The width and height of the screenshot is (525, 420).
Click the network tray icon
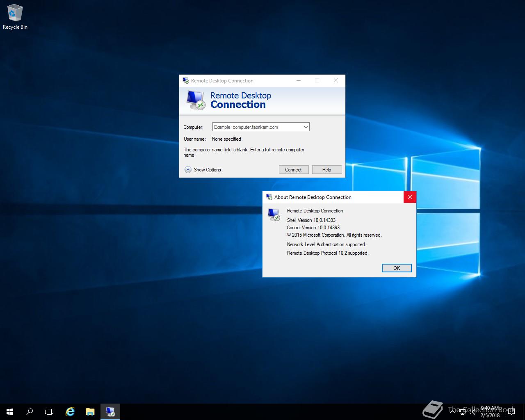click(462, 412)
